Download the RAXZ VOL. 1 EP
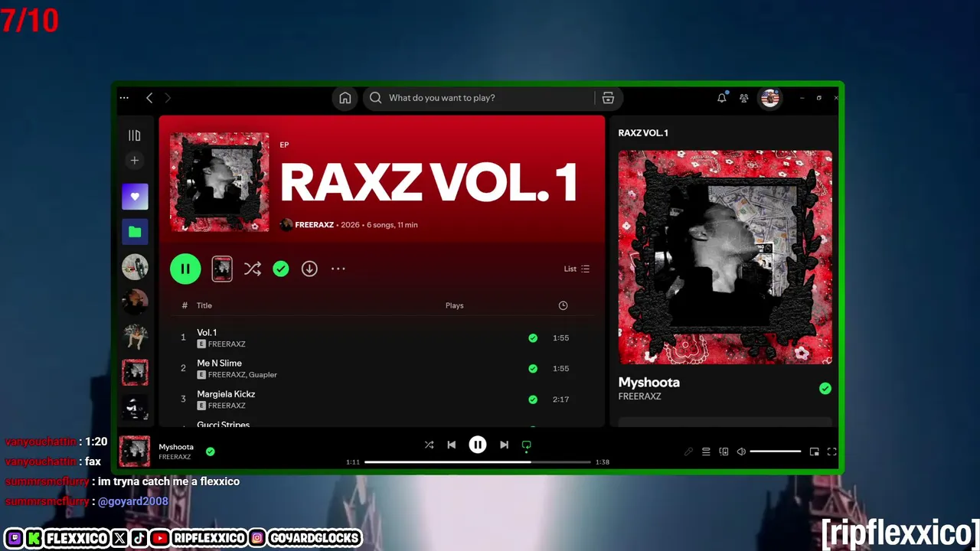The height and width of the screenshot is (551, 980). 309,269
